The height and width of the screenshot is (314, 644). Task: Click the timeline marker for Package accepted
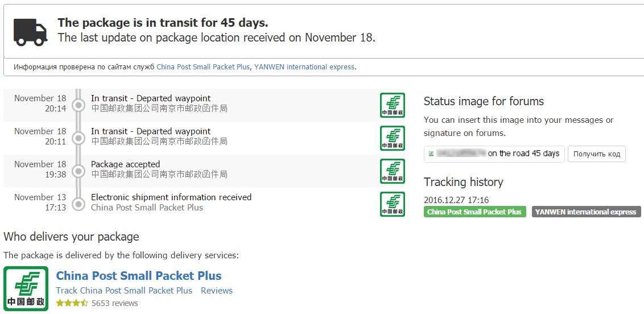(78, 170)
